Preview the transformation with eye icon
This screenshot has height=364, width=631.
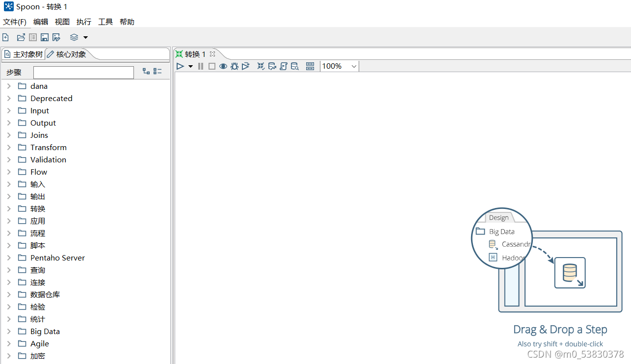pyautogui.click(x=223, y=66)
